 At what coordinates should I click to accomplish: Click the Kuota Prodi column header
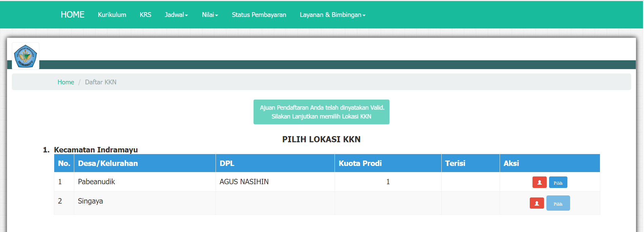coord(360,163)
